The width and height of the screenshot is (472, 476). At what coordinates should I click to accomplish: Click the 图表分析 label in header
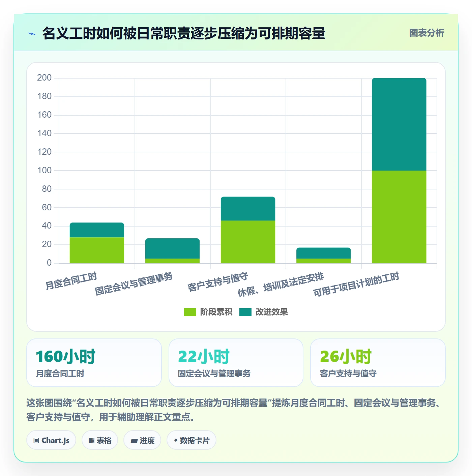pos(426,33)
